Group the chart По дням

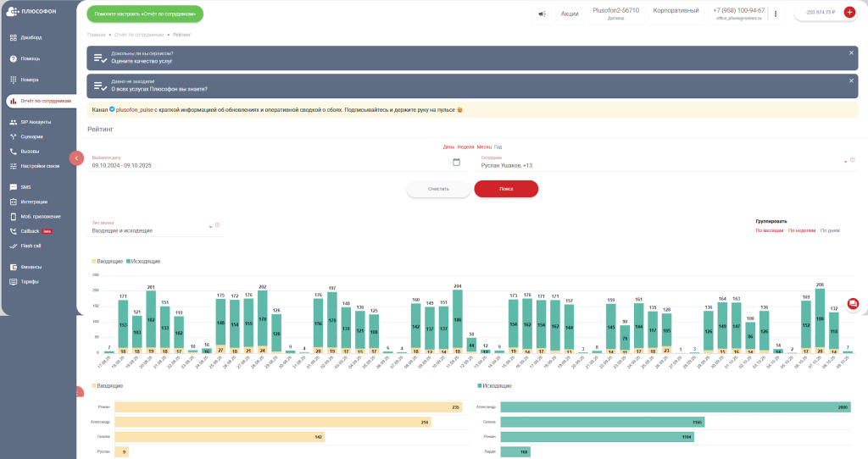829,230
